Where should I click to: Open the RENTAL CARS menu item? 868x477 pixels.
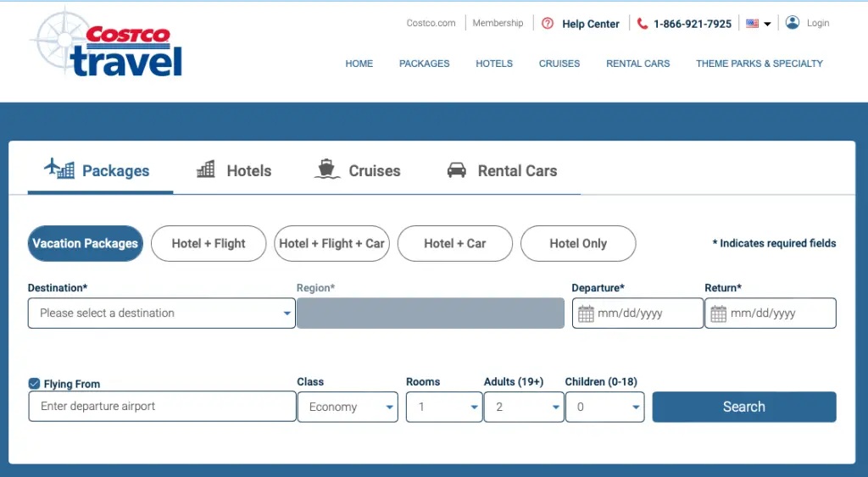click(637, 64)
